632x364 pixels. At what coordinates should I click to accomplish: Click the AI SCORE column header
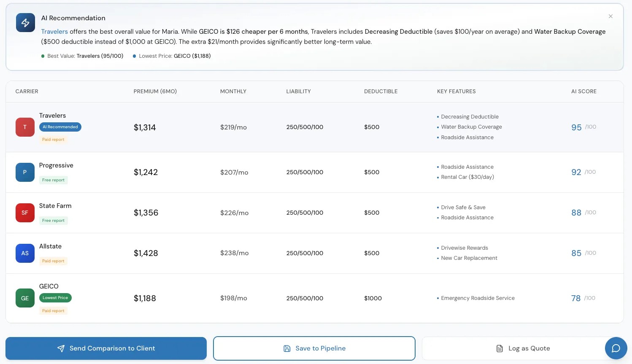(x=584, y=92)
